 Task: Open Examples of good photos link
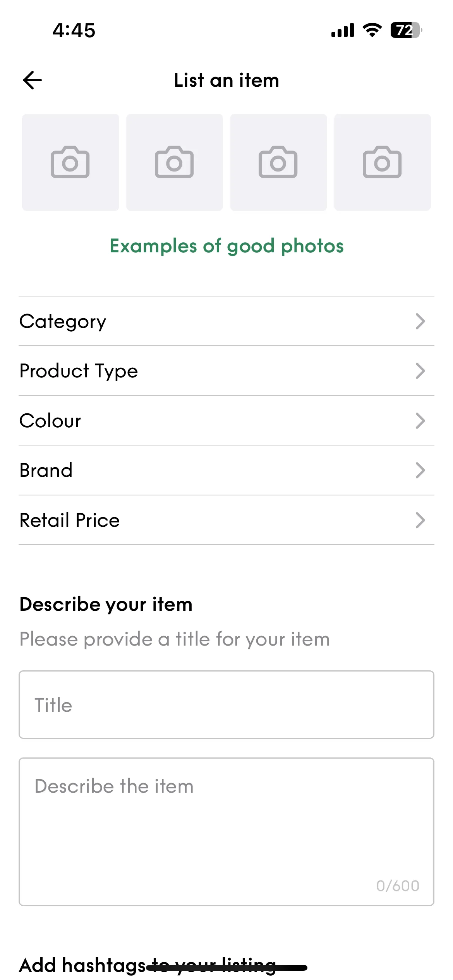[226, 246]
